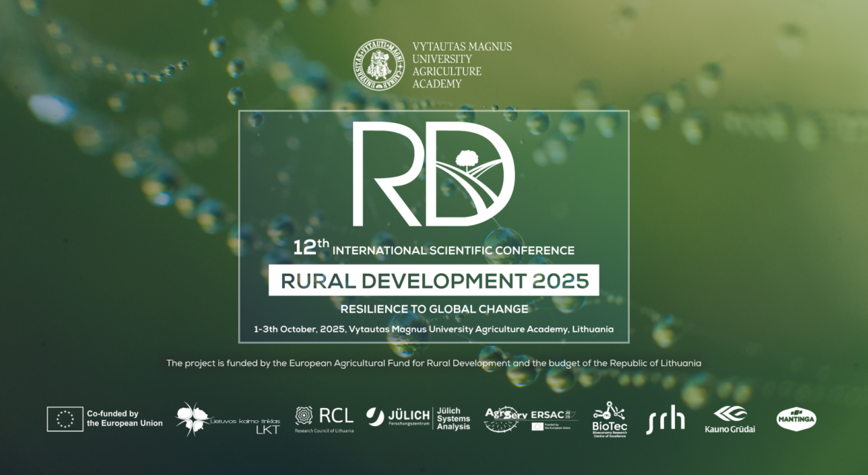Click the Mantinga sponsor badge

click(x=796, y=419)
